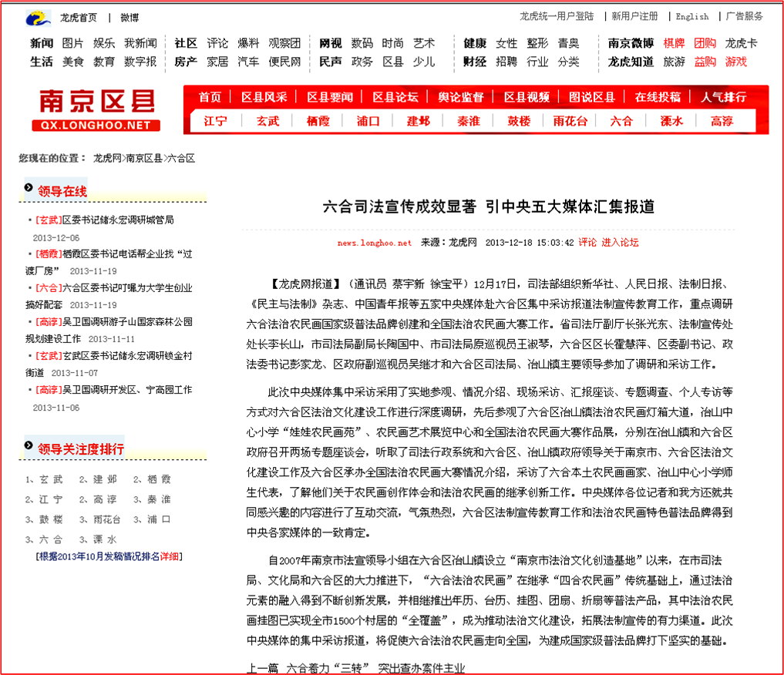Select the 雨花台 district in the red sub-navigation

pyautogui.click(x=570, y=122)
